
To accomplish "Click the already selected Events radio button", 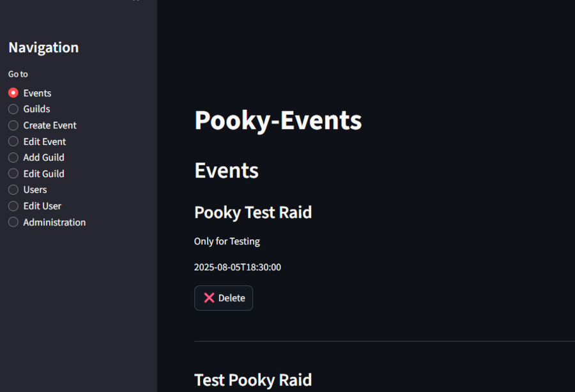I will (13, 93).
